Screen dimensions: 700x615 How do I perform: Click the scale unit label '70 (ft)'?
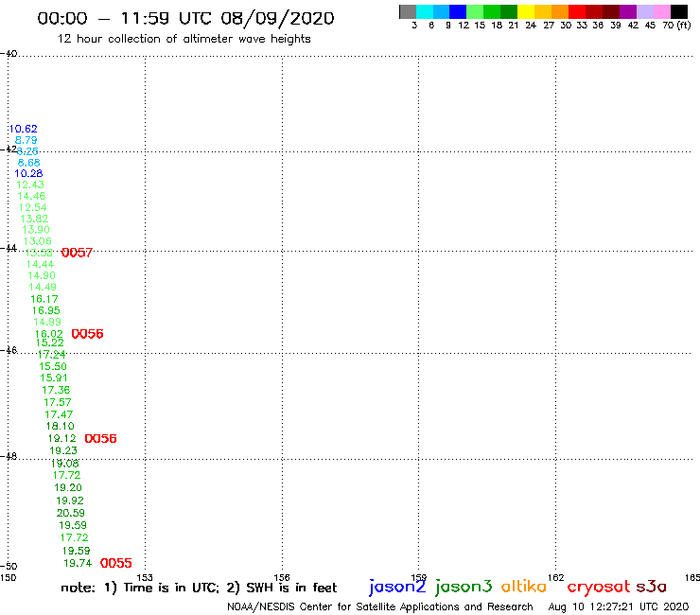point(676,26)
